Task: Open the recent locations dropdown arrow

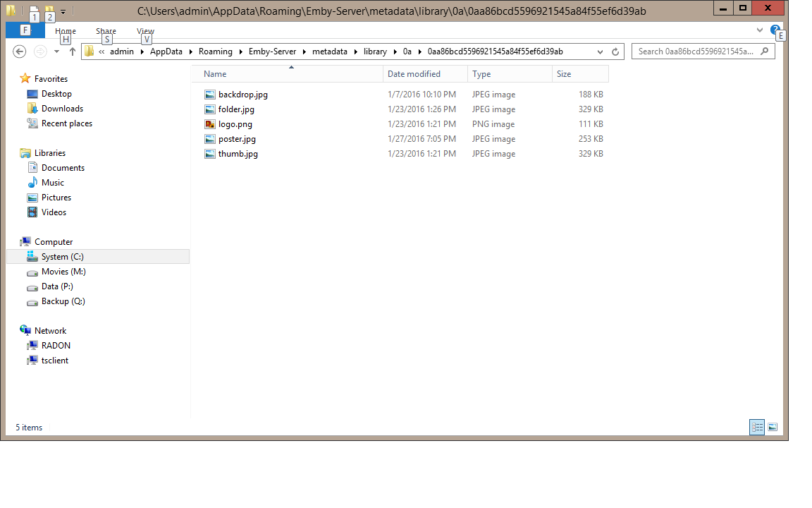Action: pos(56,52)
